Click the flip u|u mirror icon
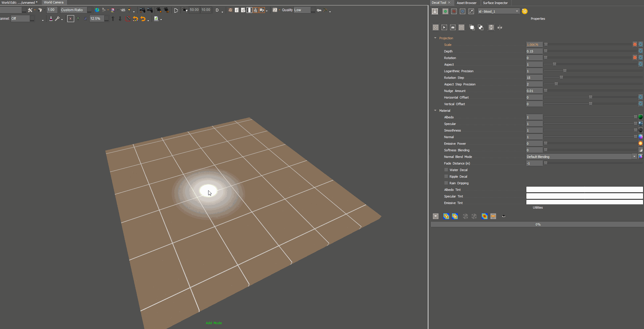This screenshot has width=644, height=329. pos(500,28)
